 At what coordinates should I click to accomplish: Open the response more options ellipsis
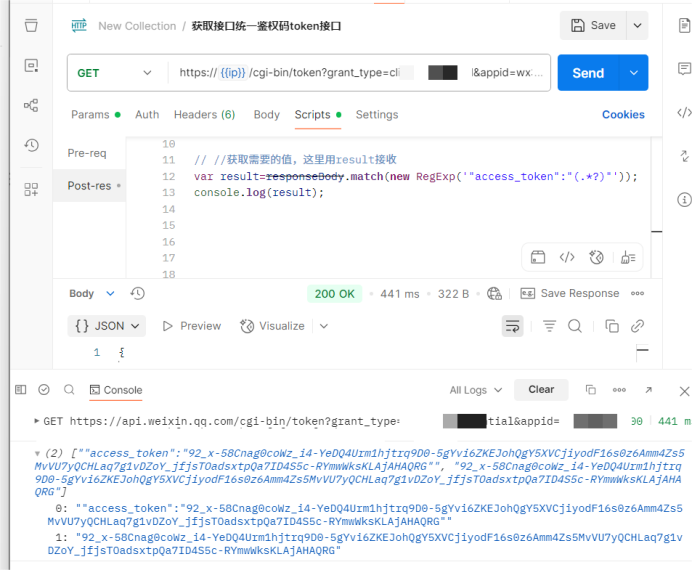637,293
